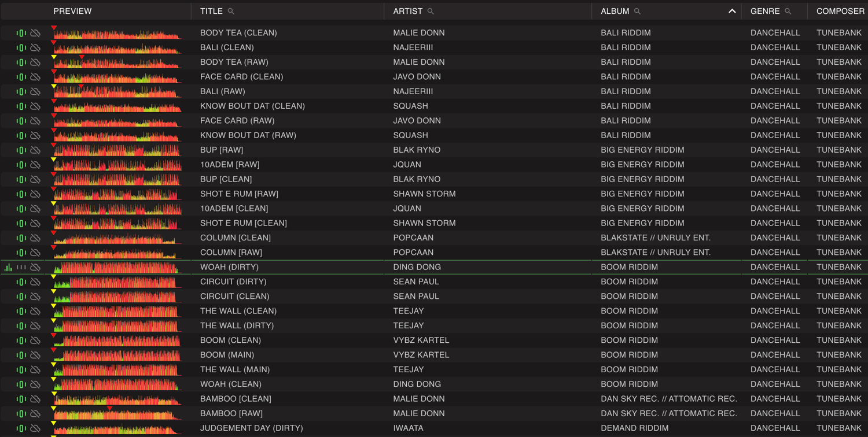Click the yellow cue marker in the 10ADEM [RAW] waveform
The width and height of the screenshot is (868, 437).
54,160
